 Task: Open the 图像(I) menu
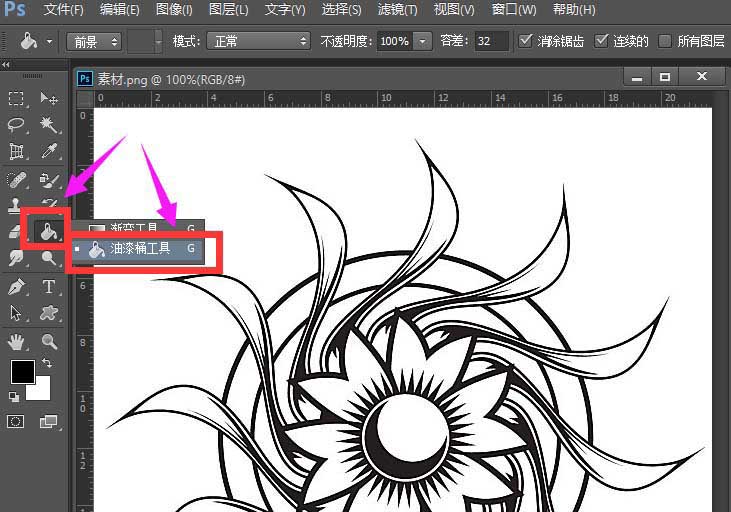pos(174,10)
